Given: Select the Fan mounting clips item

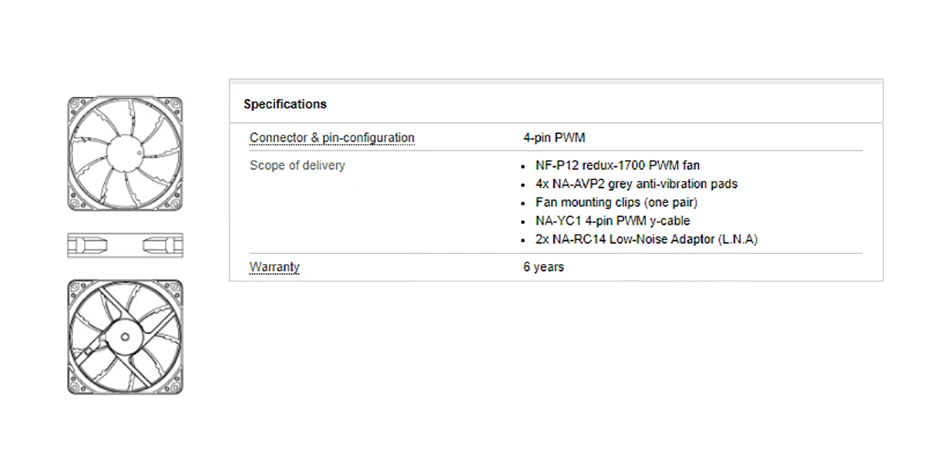Looking at the screenshot, I should [608, 202].
